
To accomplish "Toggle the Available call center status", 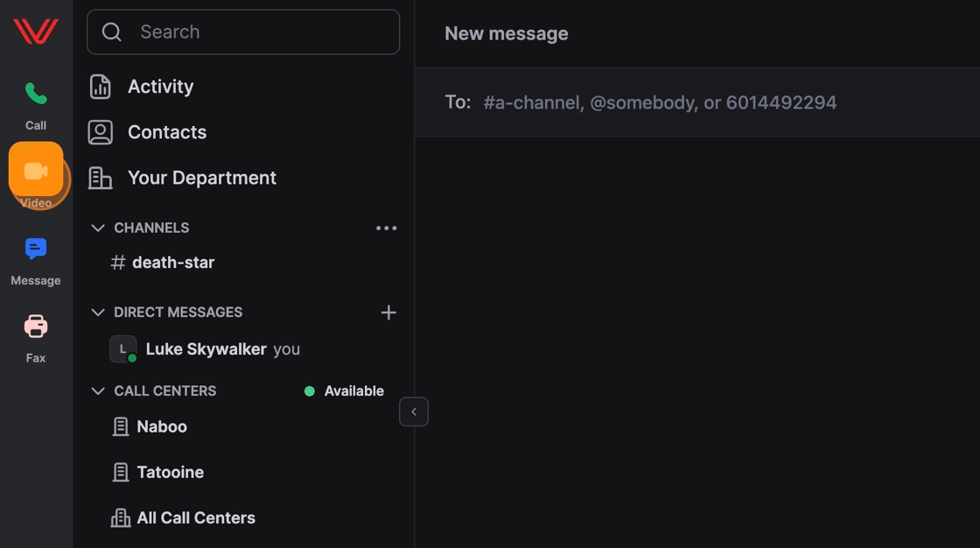I will tap(345, 391).
